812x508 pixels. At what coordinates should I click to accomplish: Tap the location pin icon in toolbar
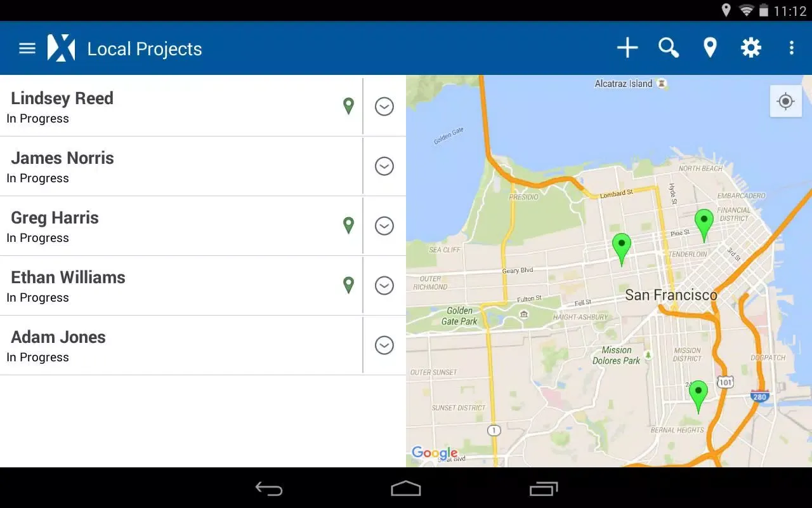(710, 48)
